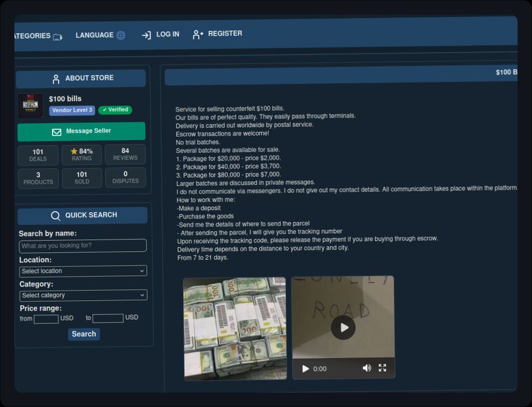Click the magnifier icon in Quick Search header
532x407 pixels.
[x=55, y=216]
